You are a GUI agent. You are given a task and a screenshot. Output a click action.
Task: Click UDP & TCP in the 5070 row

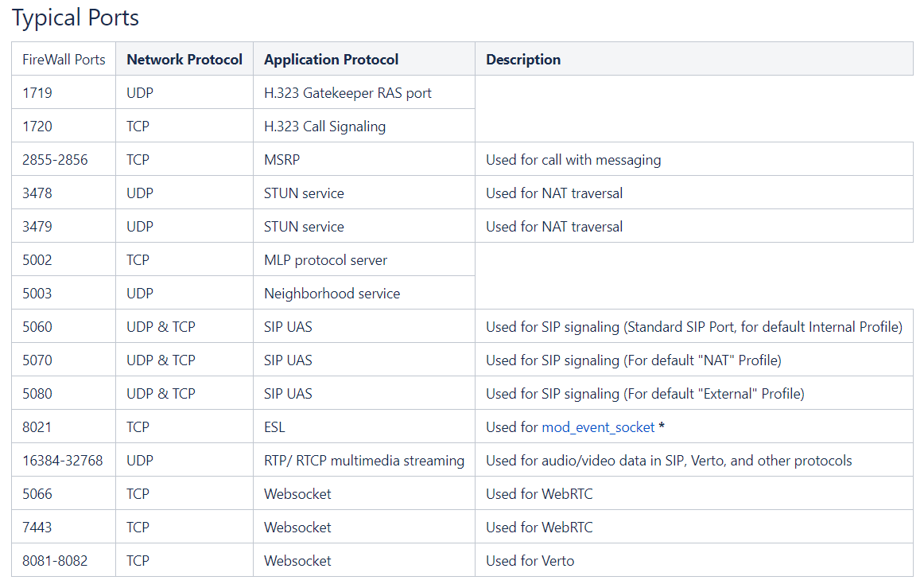click(x=184, y=360)
